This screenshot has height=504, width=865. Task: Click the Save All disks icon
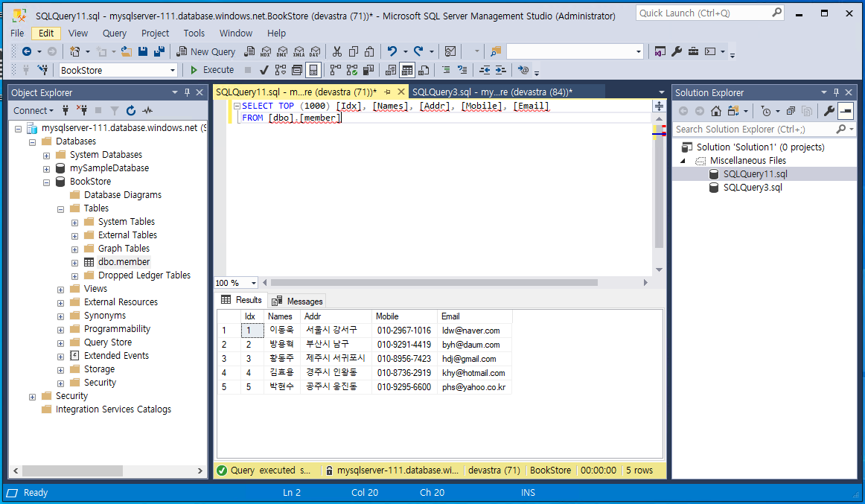(x=159, y=52)
